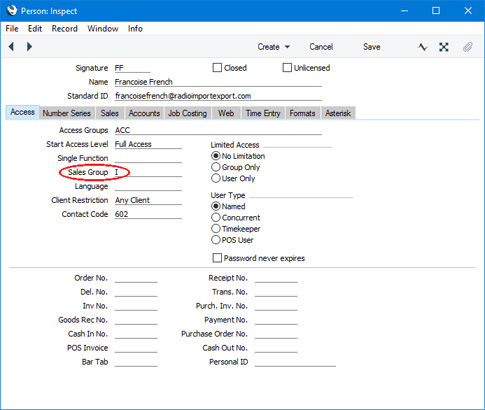Choose the Concurrent user type

pyautogui.click(x=216, y=218)
